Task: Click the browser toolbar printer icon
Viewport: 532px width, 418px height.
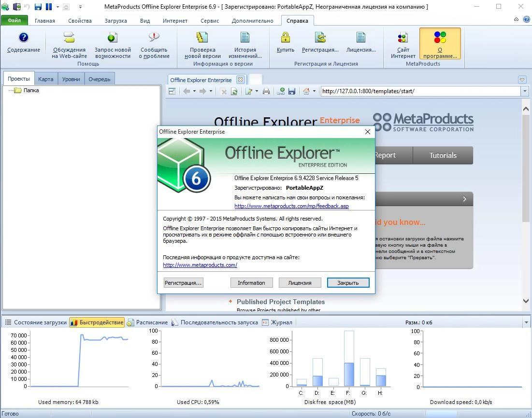Action: [266, 91]
